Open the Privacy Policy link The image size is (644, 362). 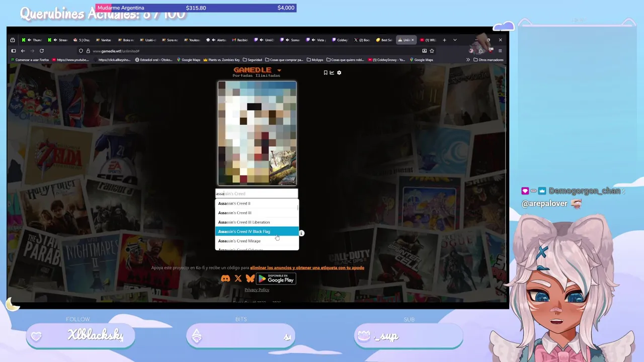point(257,290)
